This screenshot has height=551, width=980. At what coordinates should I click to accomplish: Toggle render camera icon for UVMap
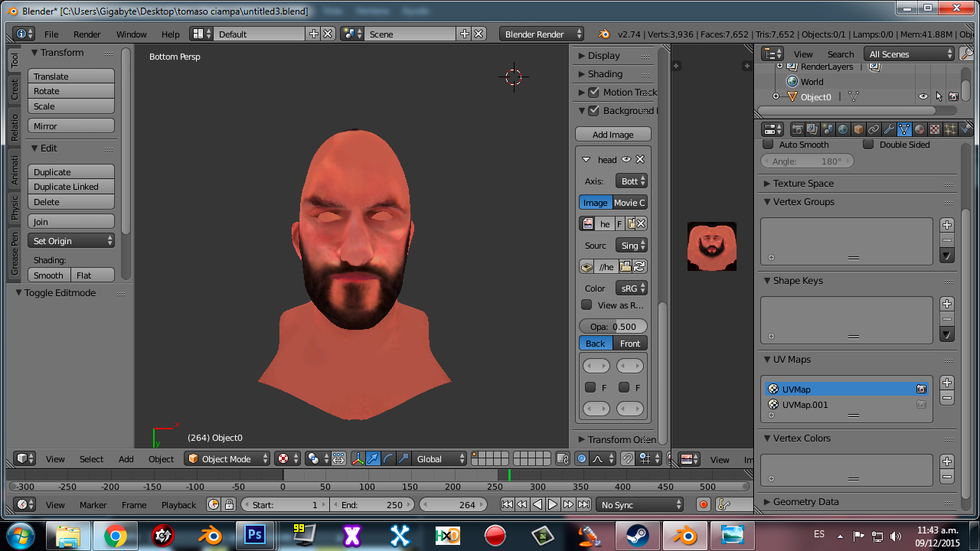click(921, 389)
